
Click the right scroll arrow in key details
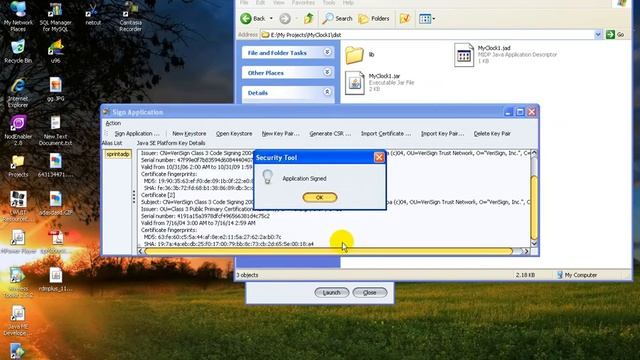pos(526,251)
